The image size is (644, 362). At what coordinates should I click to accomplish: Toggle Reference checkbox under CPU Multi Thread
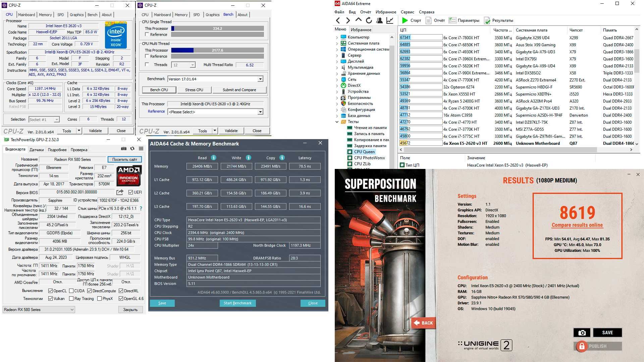tap(147, 56)
